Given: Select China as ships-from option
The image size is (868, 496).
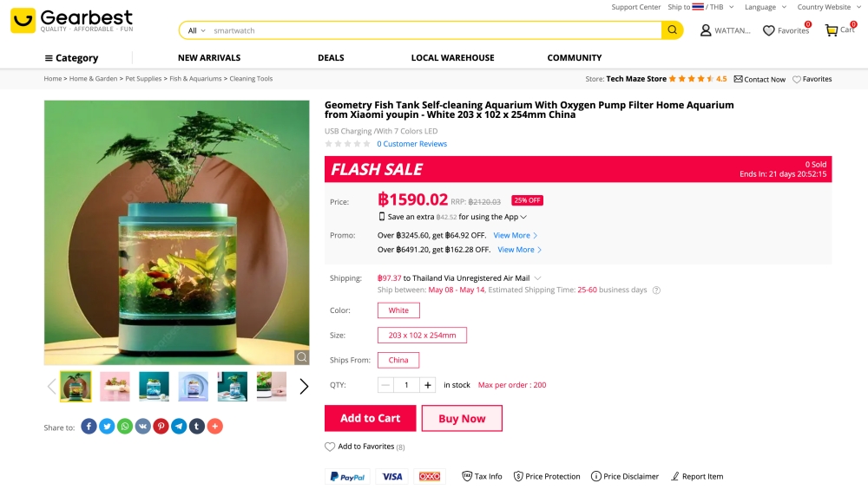Looking at the screenshot, I should click(x=398, y=360).
